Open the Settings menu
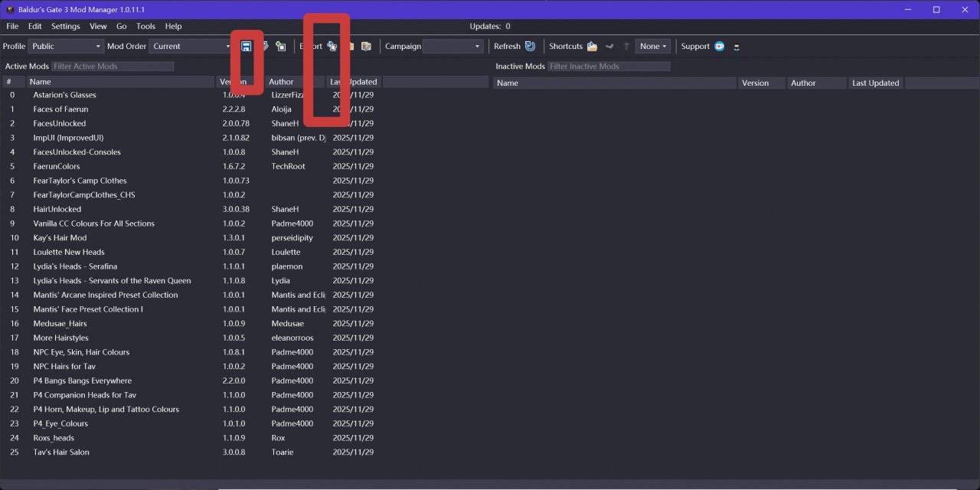This screenshot has width=980, height=490. tap(66, 26)
